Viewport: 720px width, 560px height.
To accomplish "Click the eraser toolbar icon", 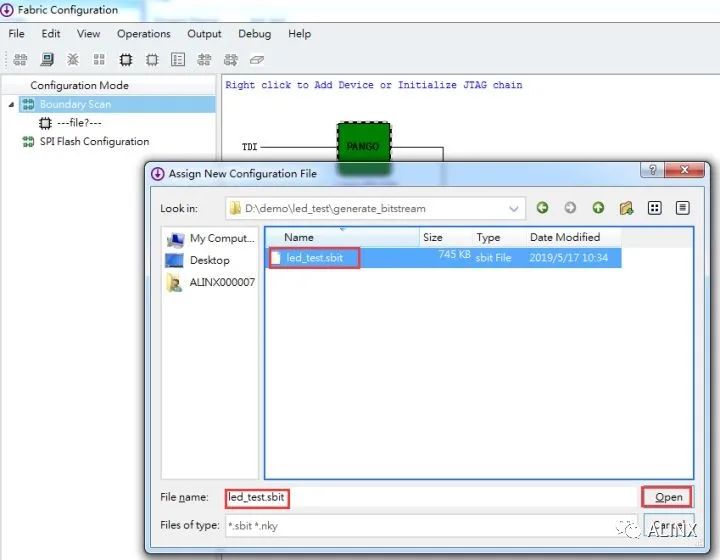I will tap(257, 60).
